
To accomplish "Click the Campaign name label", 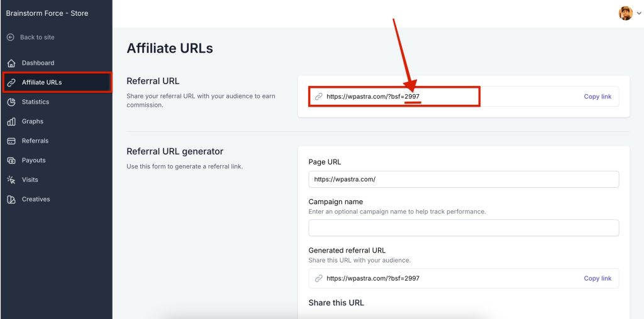I will pyautogui.click(x=336, y=202).
